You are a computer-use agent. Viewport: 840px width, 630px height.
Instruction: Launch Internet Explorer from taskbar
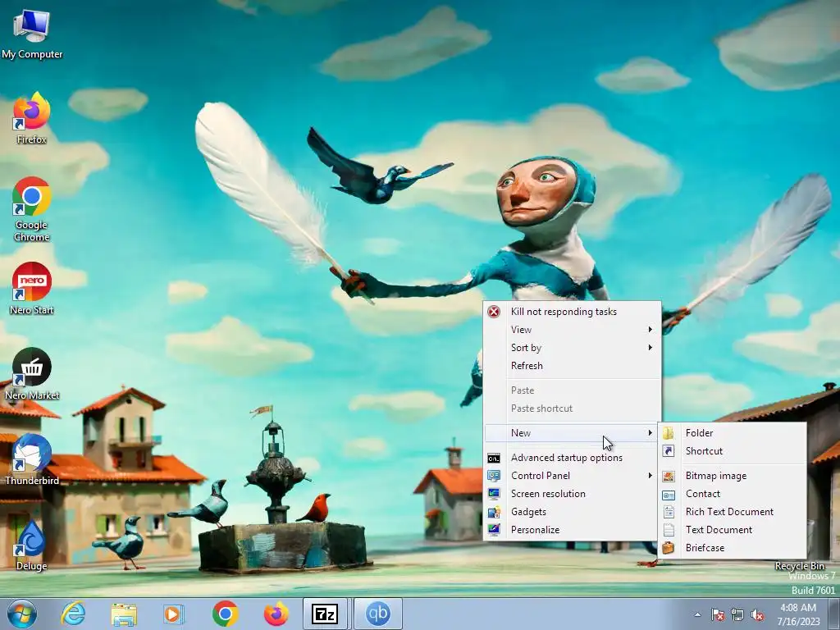tap(73, 614)
